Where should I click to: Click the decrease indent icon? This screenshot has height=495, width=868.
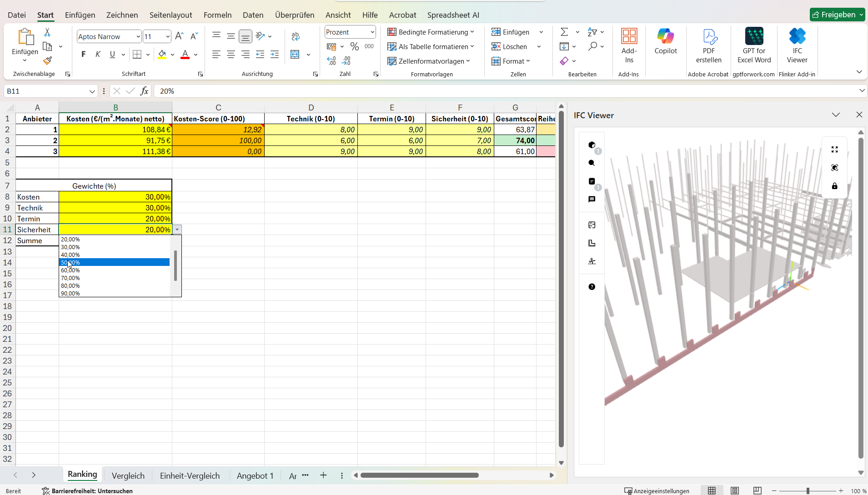[x=260, y=55]
